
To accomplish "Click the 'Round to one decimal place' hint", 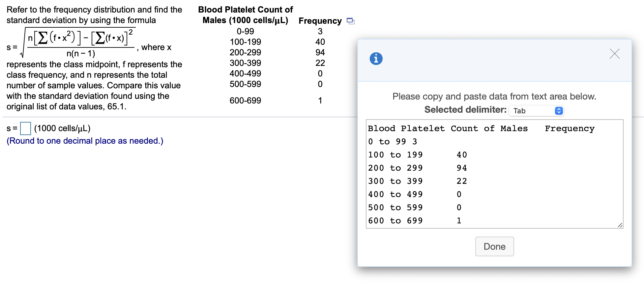I will pos(85,141).
